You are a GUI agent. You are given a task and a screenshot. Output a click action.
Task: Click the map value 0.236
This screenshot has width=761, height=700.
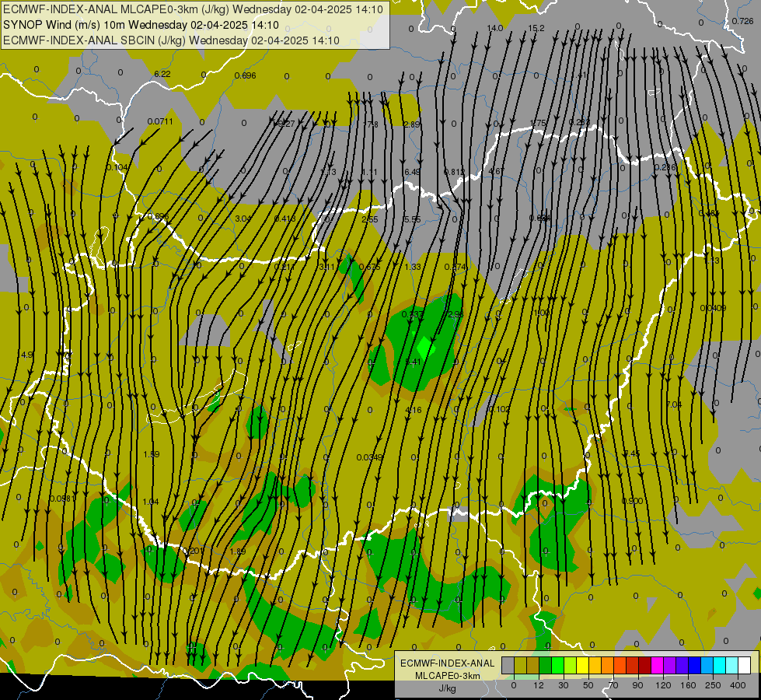tap(665, 167)
